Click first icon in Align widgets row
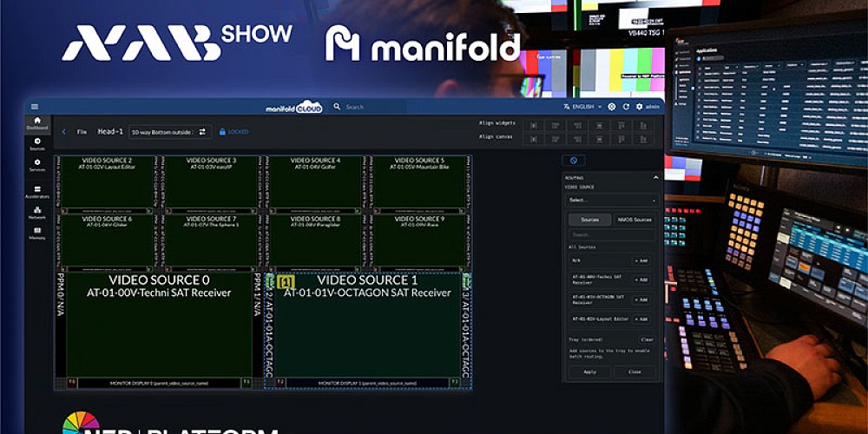The height and width of the screenshot is (434, 868). [x=534, y=126]
